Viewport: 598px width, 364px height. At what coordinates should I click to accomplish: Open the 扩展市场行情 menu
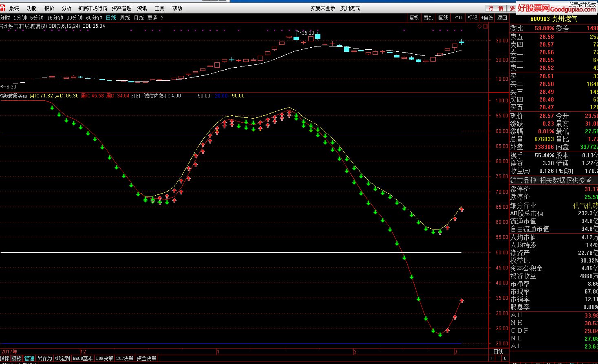pos(93,8)
